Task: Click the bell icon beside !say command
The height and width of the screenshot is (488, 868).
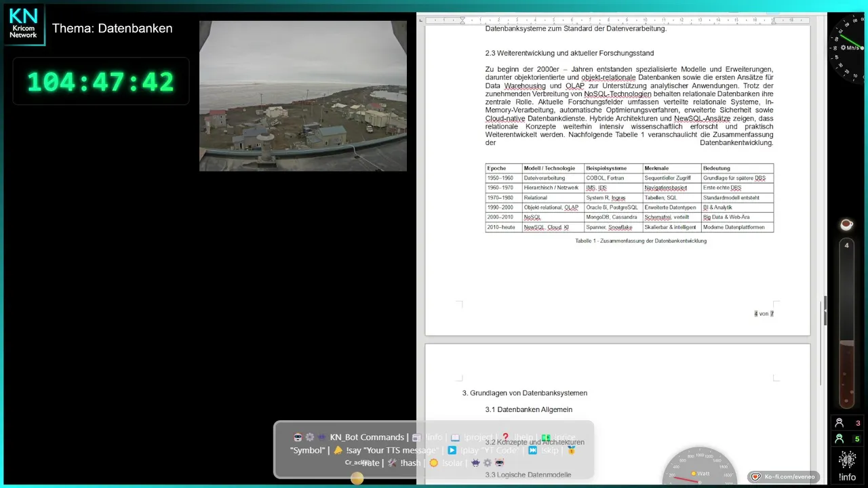Action: pyautogui.click(x=338, y=450)
